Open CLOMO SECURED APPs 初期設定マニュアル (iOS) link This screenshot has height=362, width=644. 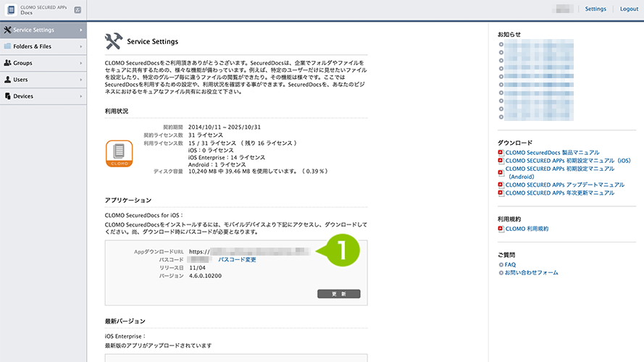[568, 161]
